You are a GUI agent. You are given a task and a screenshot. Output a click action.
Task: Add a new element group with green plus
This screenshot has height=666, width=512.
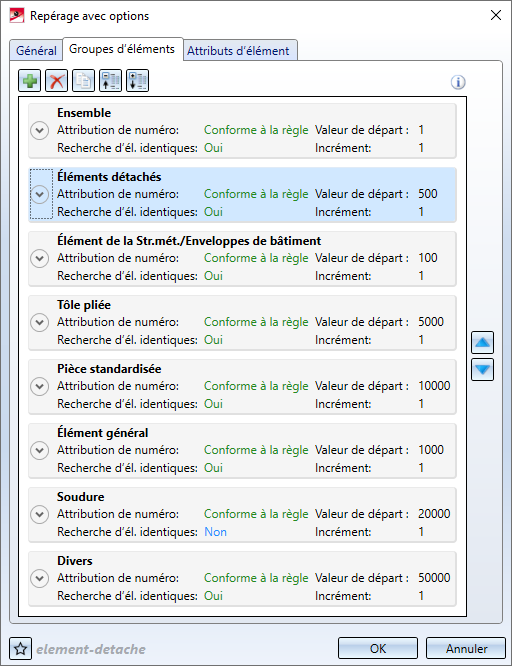click(x=29, y=81)
